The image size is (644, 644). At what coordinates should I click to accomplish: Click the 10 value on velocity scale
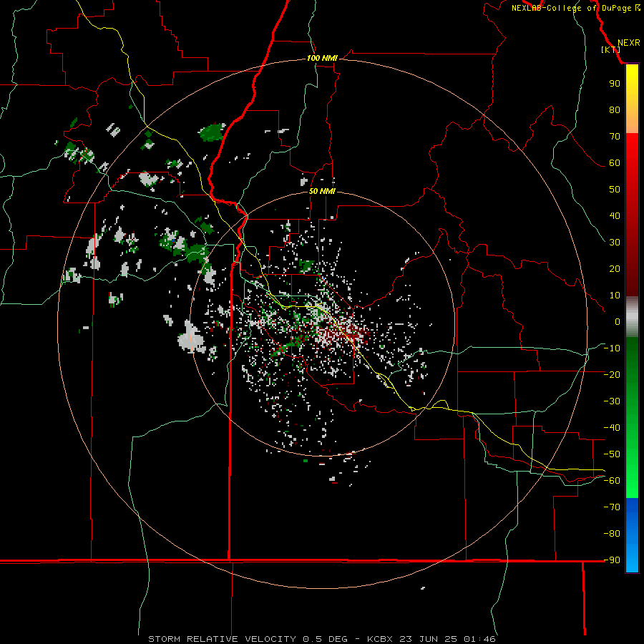(615, 296)
